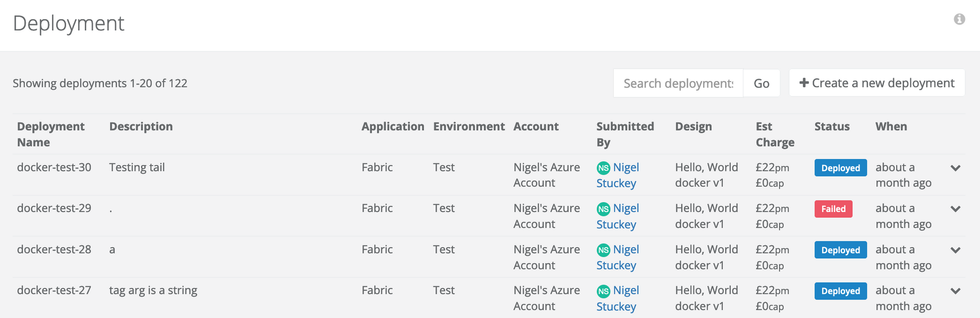The height and width of the screenshot is (318, 980).
Task: Click the Failed status badge
Action: pos(833,209)
